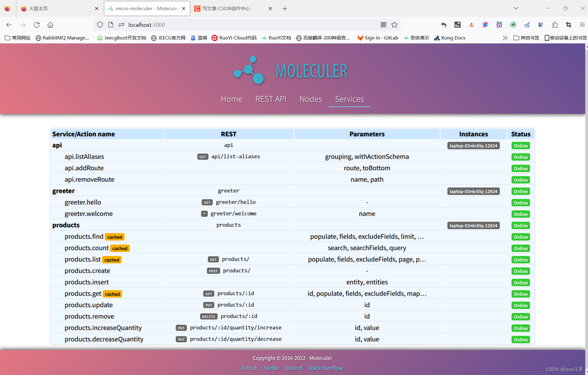The image size is (588, 375).
Task: Click the instance badge in the api row
Action: (x=474, y=146)
